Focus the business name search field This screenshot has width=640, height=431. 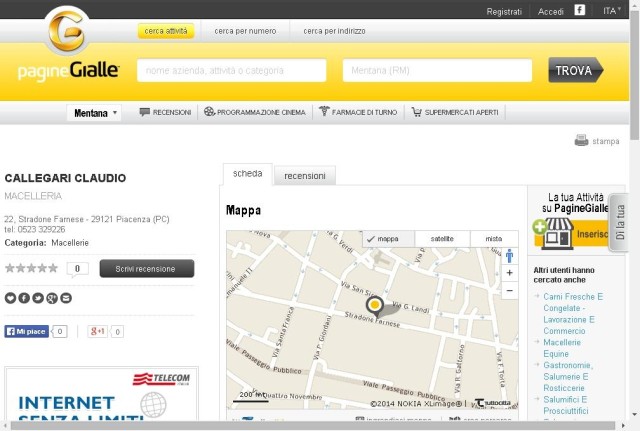(231, 71)
